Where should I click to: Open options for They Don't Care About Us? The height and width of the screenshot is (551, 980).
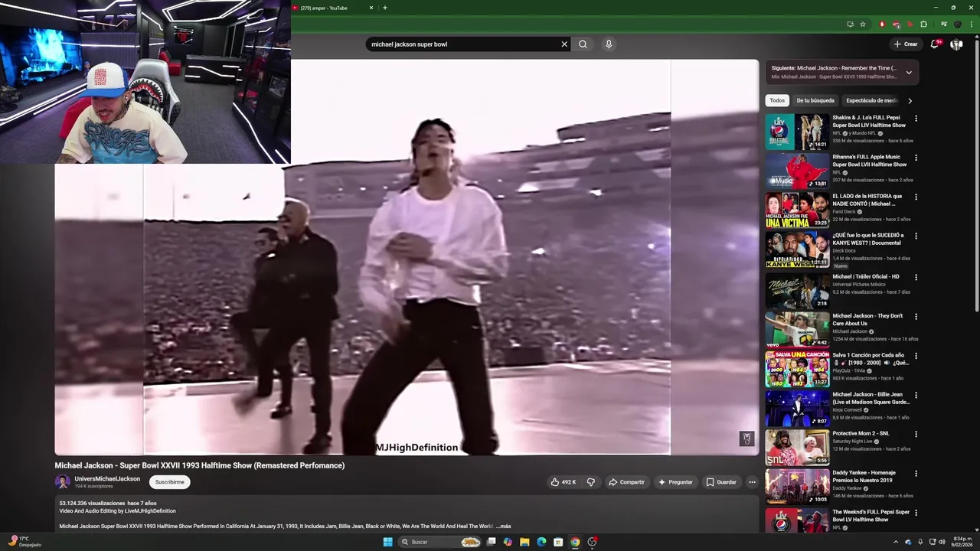coord(916,316)
